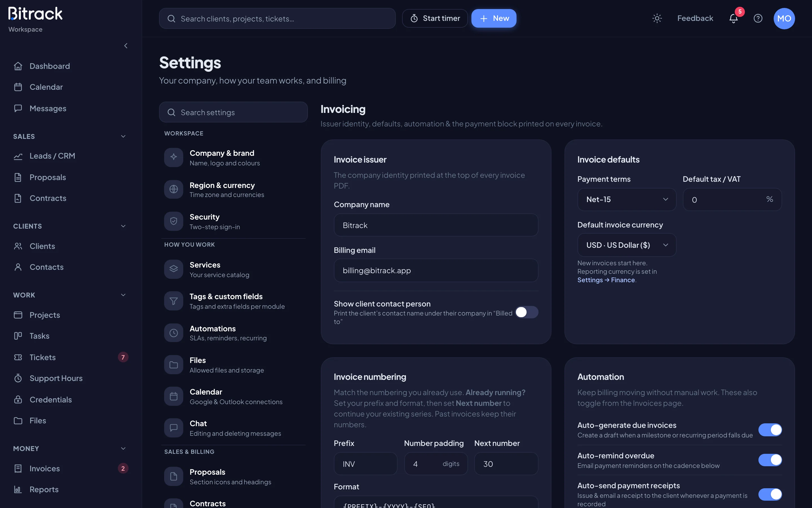Click the Security shield icon
The width and height of the screenshot is (812, 508).
pos(173,221)
